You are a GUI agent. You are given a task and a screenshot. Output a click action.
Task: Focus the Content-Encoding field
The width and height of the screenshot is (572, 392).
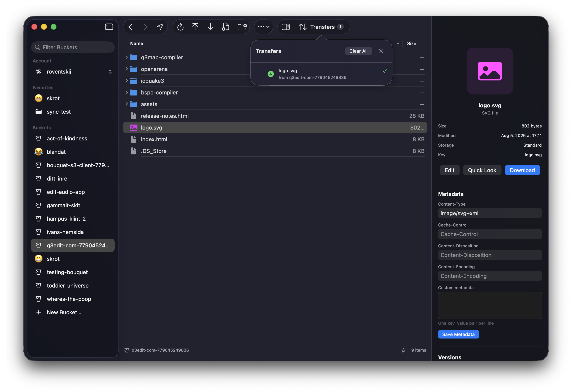[x=490, y=276]
